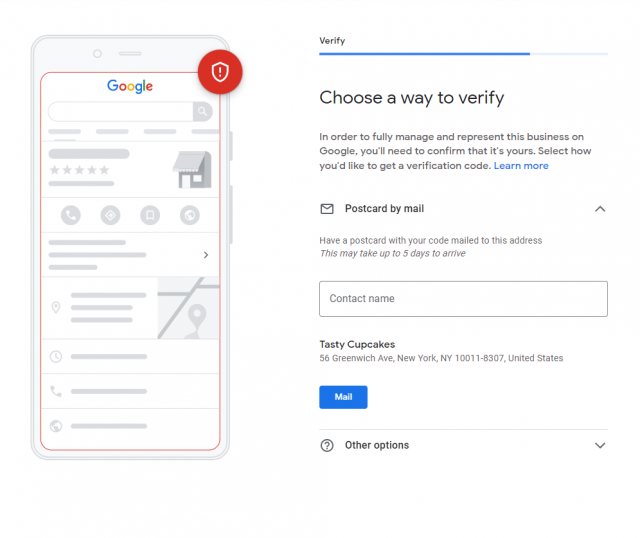Collapse the Postcard by mail section

600,209
